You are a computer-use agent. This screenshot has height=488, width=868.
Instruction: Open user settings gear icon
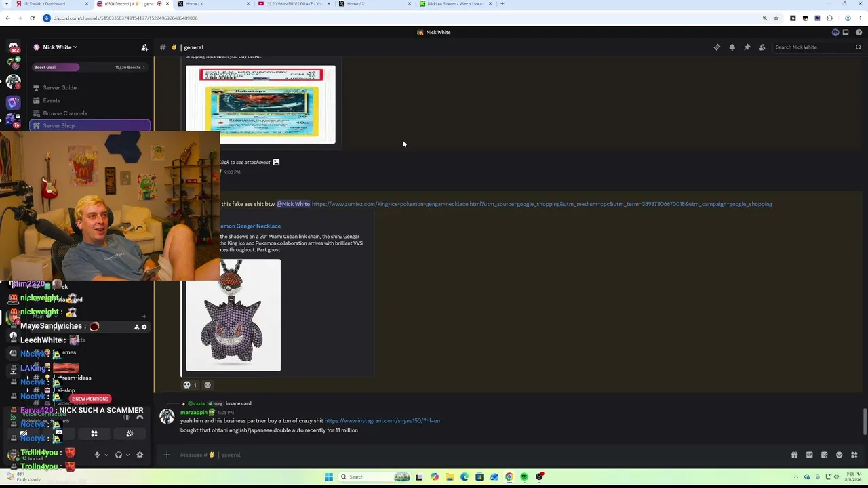(x=140, y=455)
